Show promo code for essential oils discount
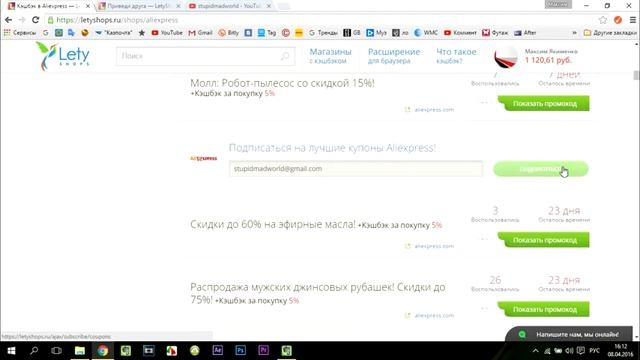The image size is (640, 360). [544, 240]
